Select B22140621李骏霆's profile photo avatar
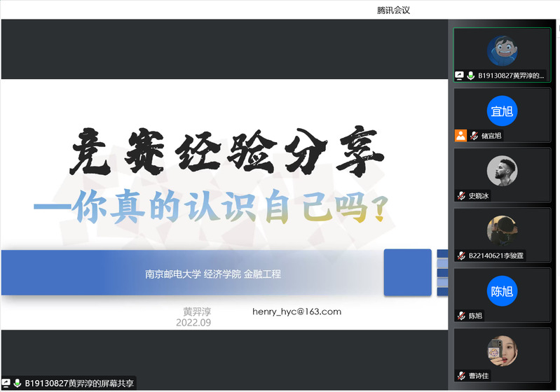This screenshot has width=560, height=392. tap(502, 230)
